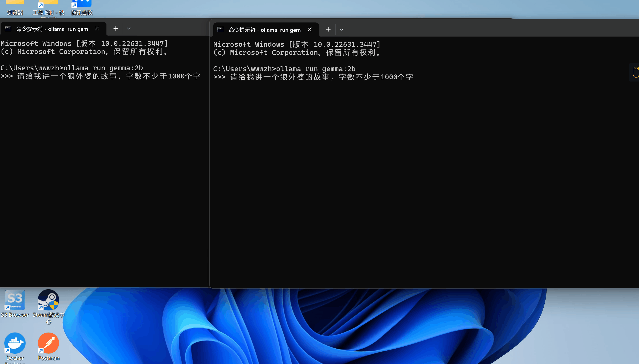This screenshot has height=364, width=639.
Task: Click the command prompt icon in right tab
Action: (221, 30)
